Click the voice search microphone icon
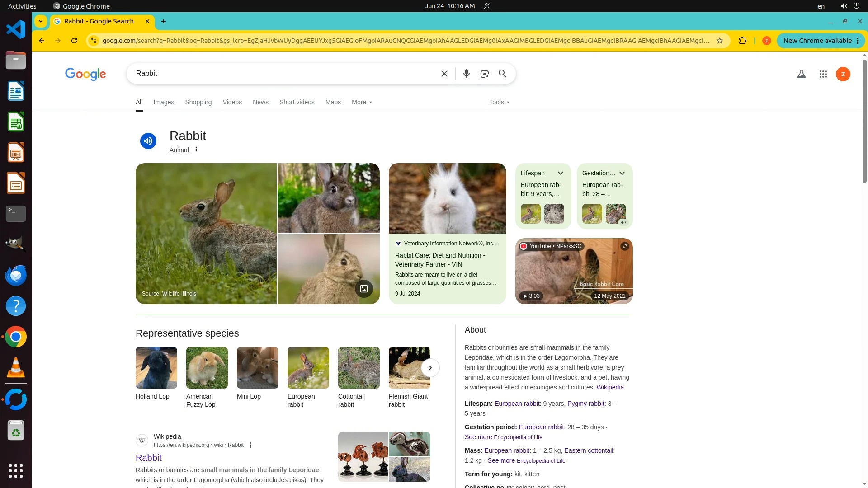The height and width of the screenshot is (488, 868). 466,74
